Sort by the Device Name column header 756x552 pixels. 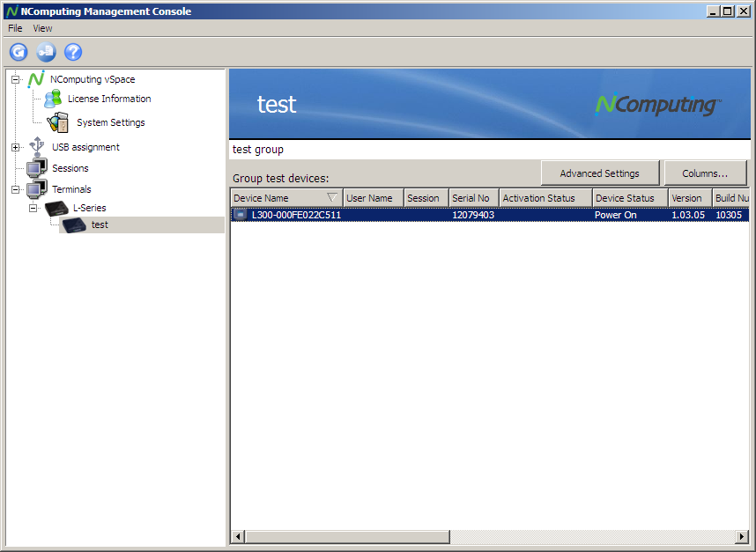pos(286,198)
